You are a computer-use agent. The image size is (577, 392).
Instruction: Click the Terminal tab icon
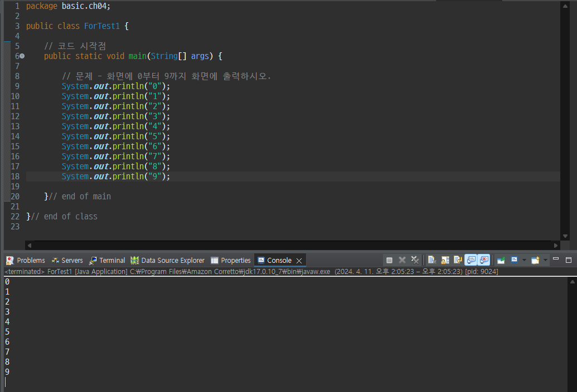click(x=93, y=261)
